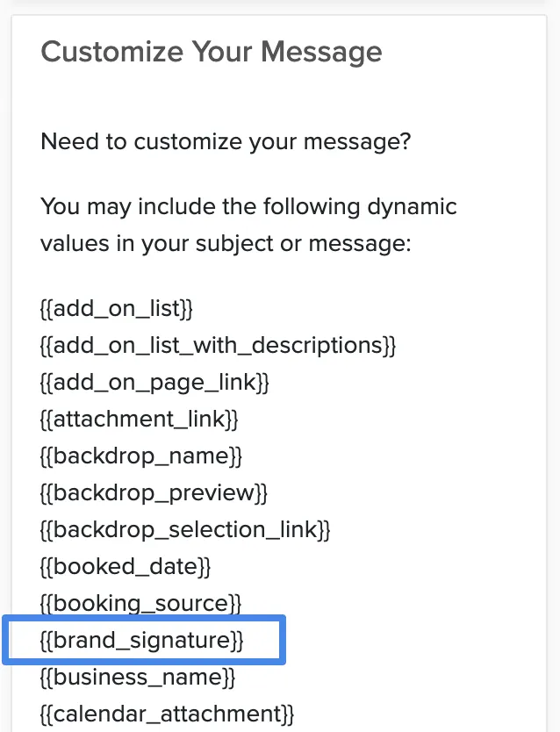Click 'values in your subject or message' line
This screenshot has width=560, height=732.
[226, 244]
